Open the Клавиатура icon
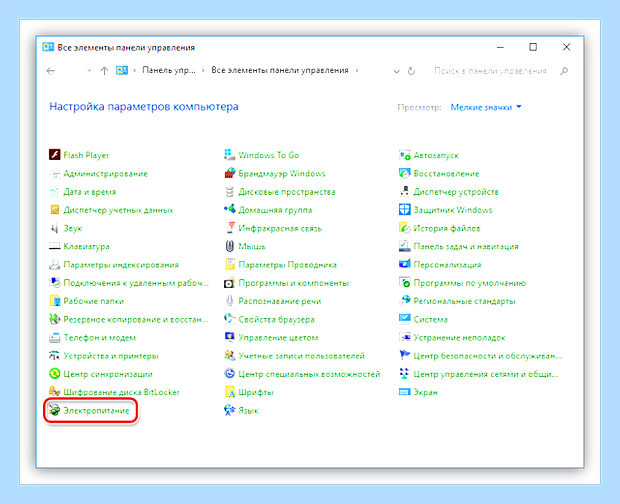620x504 pixels. point(54,246)
